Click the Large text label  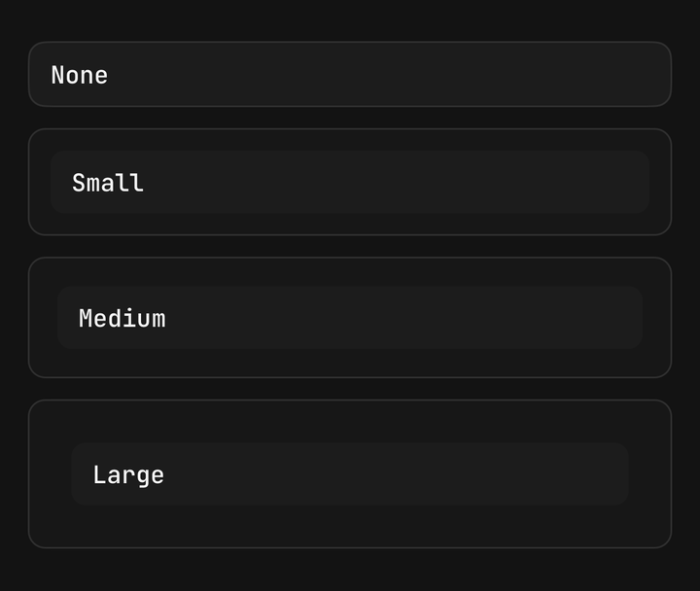pos(128,475)
